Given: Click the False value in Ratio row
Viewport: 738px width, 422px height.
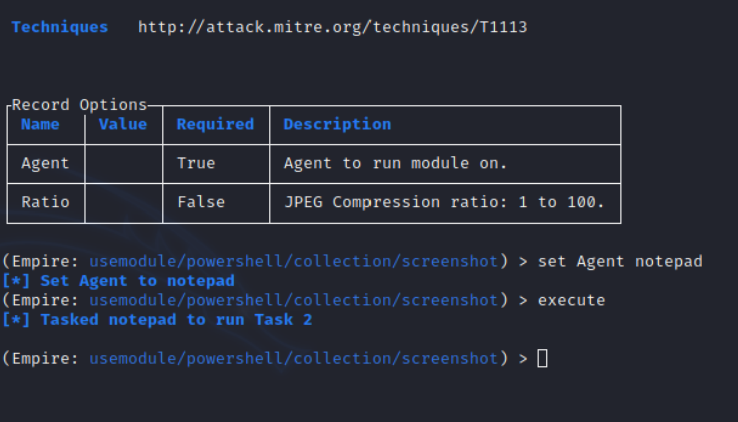Looking at the screenshot, I should (200, 202).
